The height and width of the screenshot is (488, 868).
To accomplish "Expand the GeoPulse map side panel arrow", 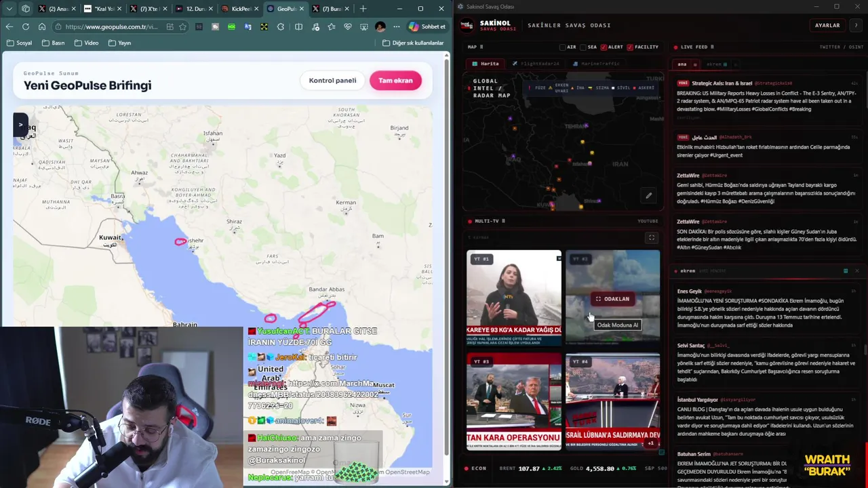I will pos(20,125).
